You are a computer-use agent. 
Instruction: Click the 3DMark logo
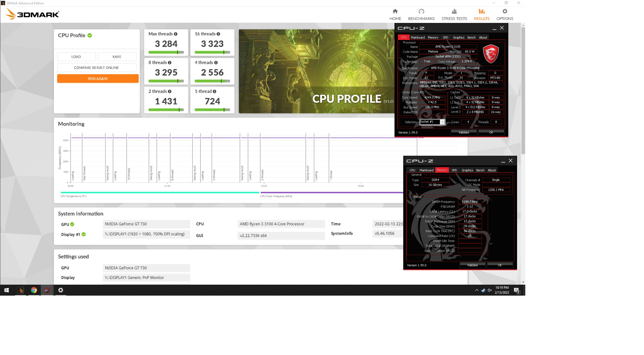point(33,14)
